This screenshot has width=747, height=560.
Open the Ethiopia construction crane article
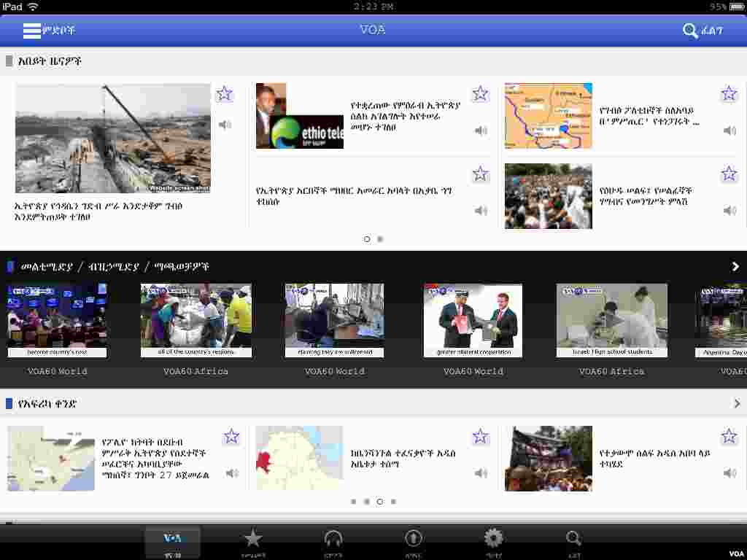[x=112, y=139]
